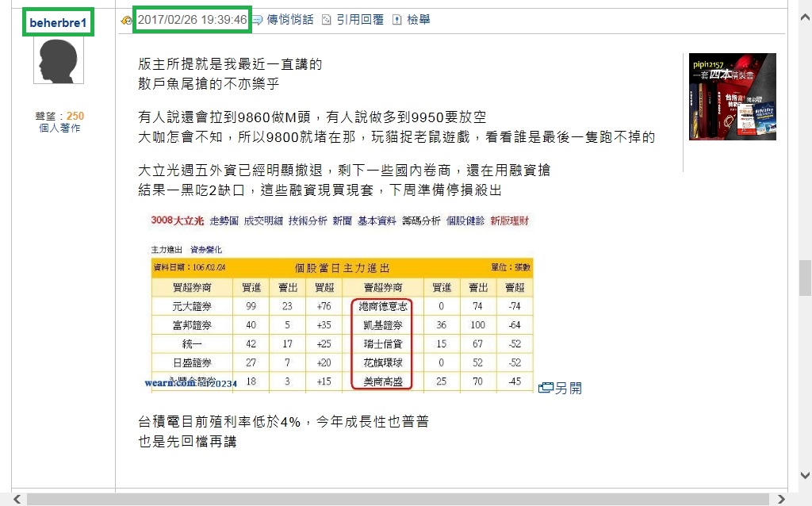The image size is (812, 506).
Task: Click the horizontal scrollbar left arrow
Action: (17, 500)
